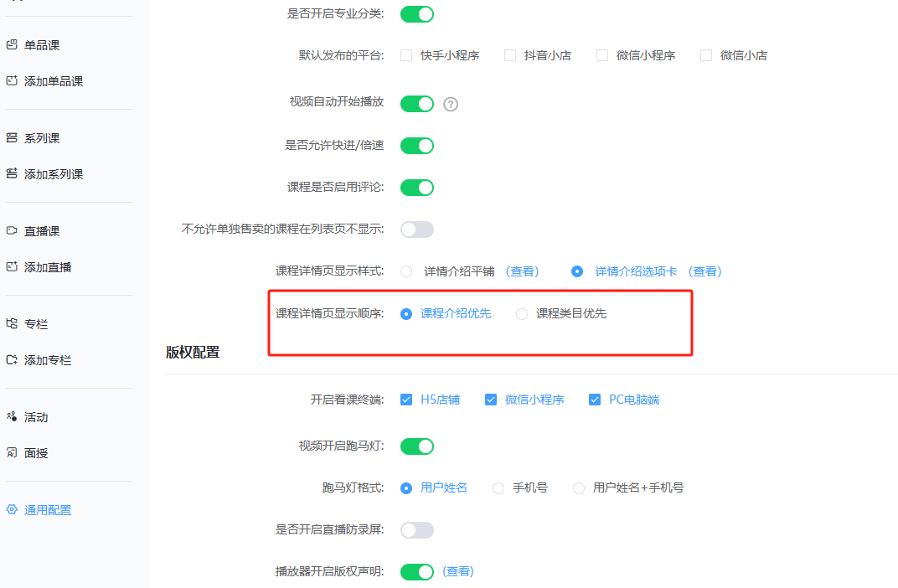Screen dimensions: 898x588
Task: Check the 微信小店 platform checkbox
Action: tap(706, 55)
